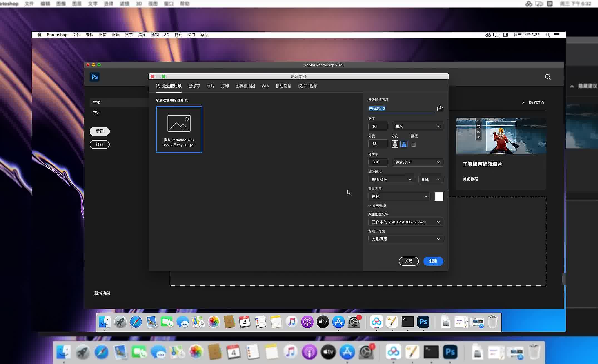Switch to 胶片和视频 tab

pyautogui.click(x=307, y=86)
